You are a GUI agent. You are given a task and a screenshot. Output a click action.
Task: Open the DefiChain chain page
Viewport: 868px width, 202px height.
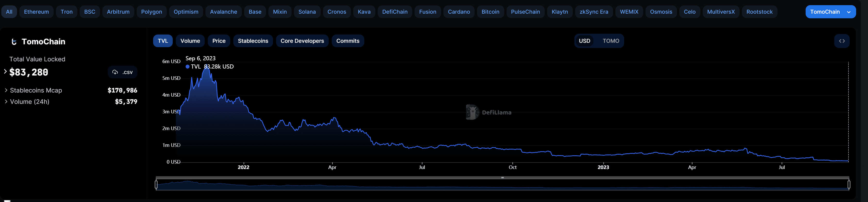tap(395, 12)
